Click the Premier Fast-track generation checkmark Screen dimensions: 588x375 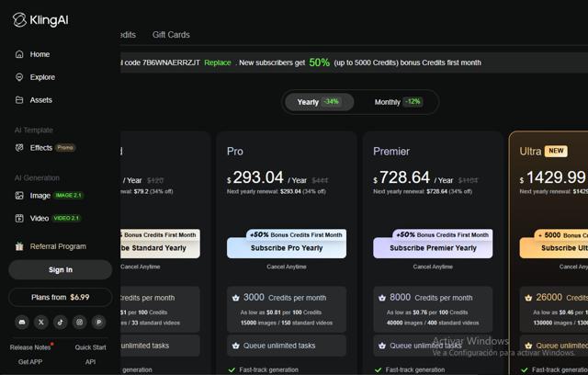click(378, 370)
